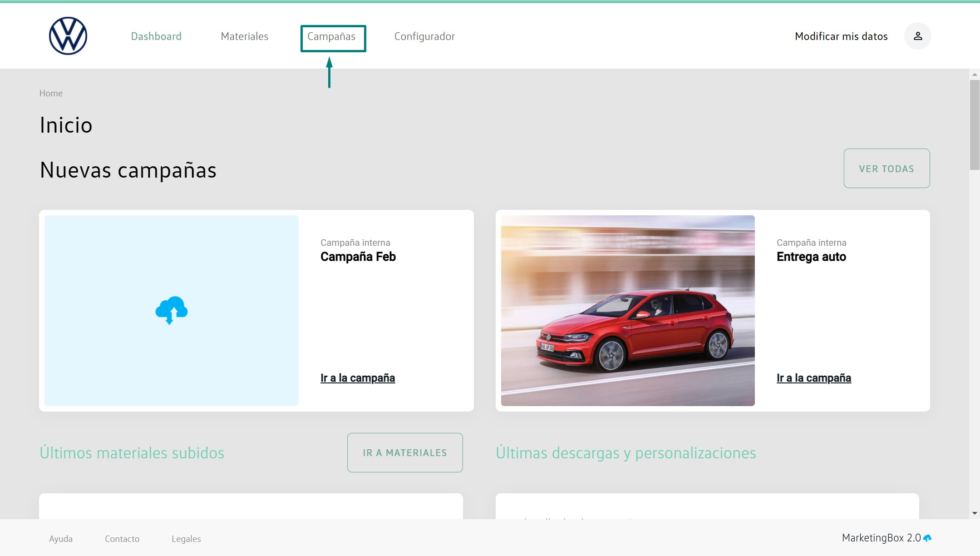Image resolution: width=980 pixels, height=556 pixels.
Task: Click the Home breadcrumb
Action: click(x=51, y=93)
